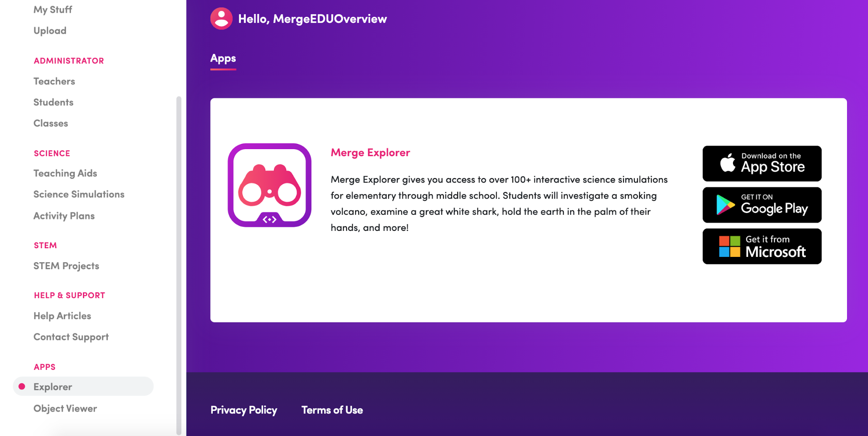Click the ADMINISTRATOR section heading
Viewport: 868px width, 436px height.
[69, 61]
